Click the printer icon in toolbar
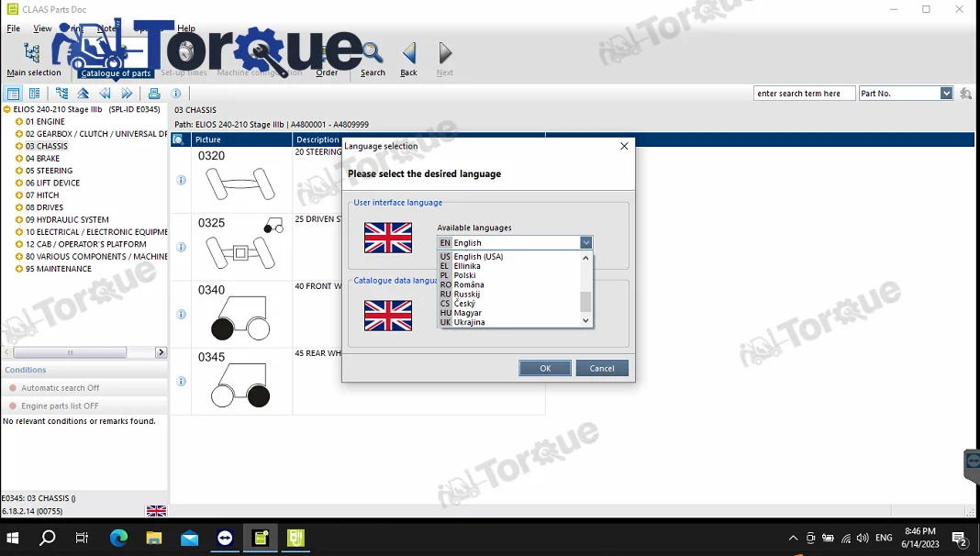980x556 pixels. coord(154,94)
